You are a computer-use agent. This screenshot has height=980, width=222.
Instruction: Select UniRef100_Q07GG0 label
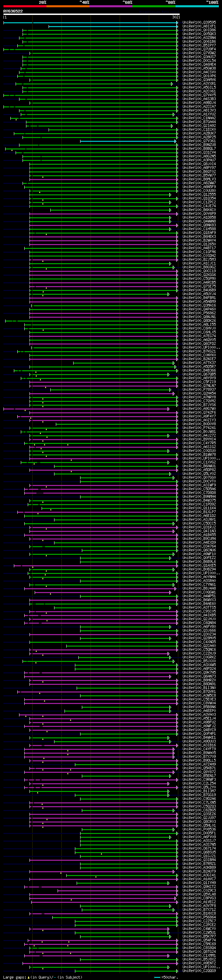click(x=199, y=478)
